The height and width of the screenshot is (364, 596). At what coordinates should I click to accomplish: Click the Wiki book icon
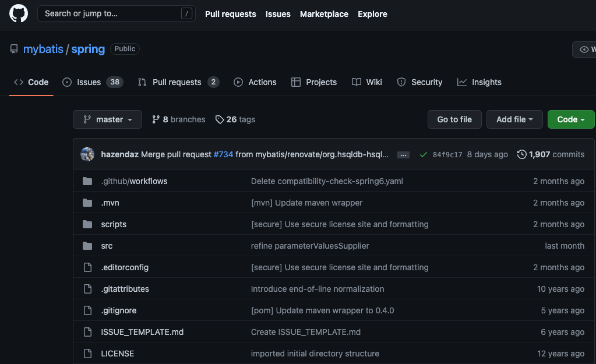pos(357,82)
